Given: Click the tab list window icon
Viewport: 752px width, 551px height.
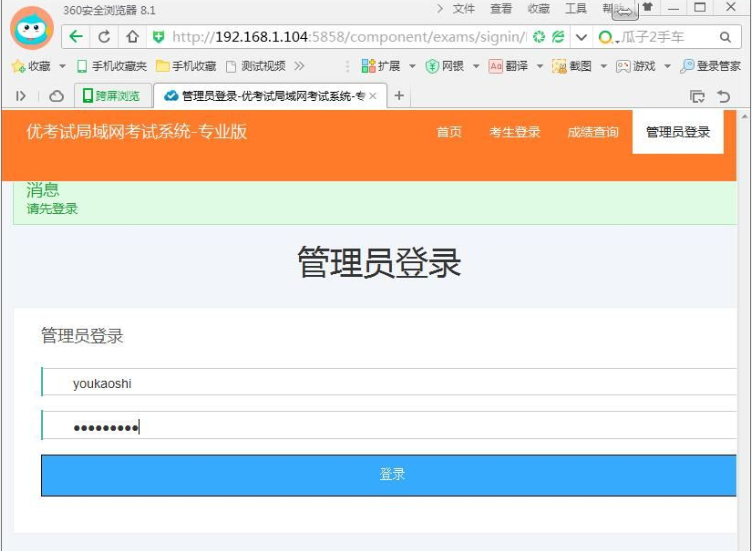Looking at the screenshot, I should [697, 97].
